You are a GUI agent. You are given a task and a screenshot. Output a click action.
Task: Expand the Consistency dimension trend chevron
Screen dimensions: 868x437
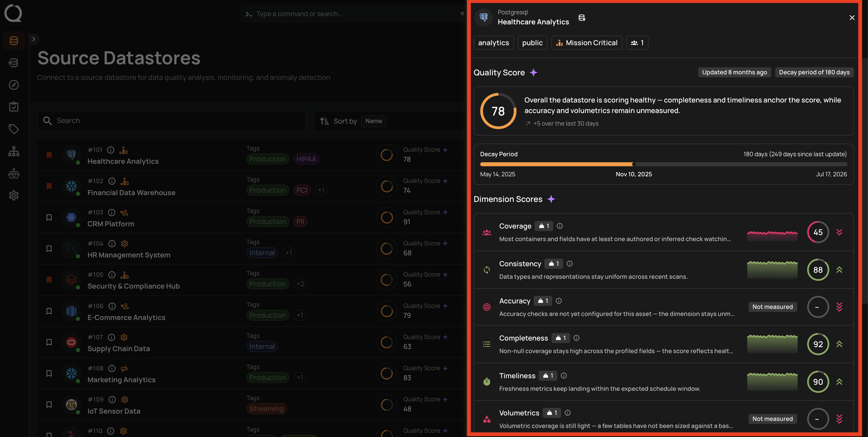[839, 270]
